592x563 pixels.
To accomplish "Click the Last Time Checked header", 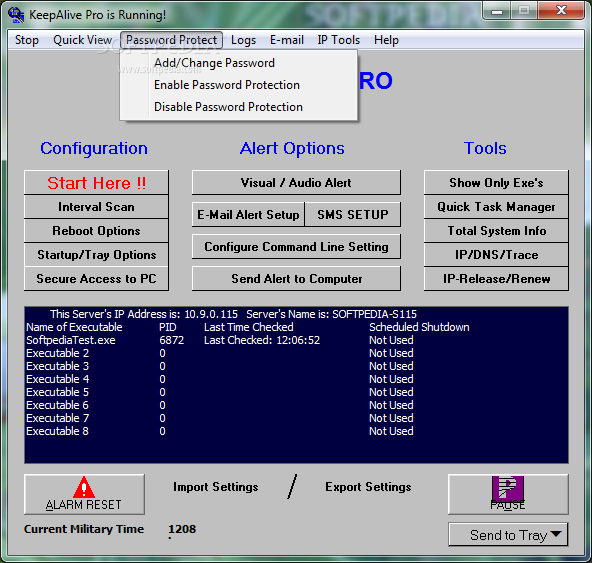I will [x=248, y=327].
